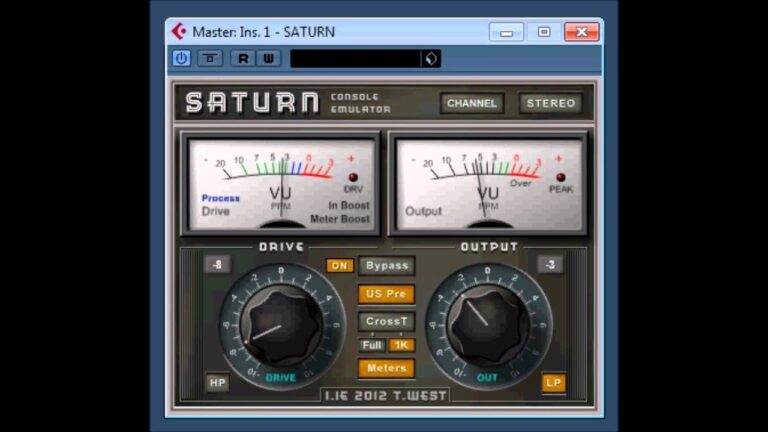Open the preset browser diamond icon
This screenshot has height=432, width=768.
pos(431,59)
